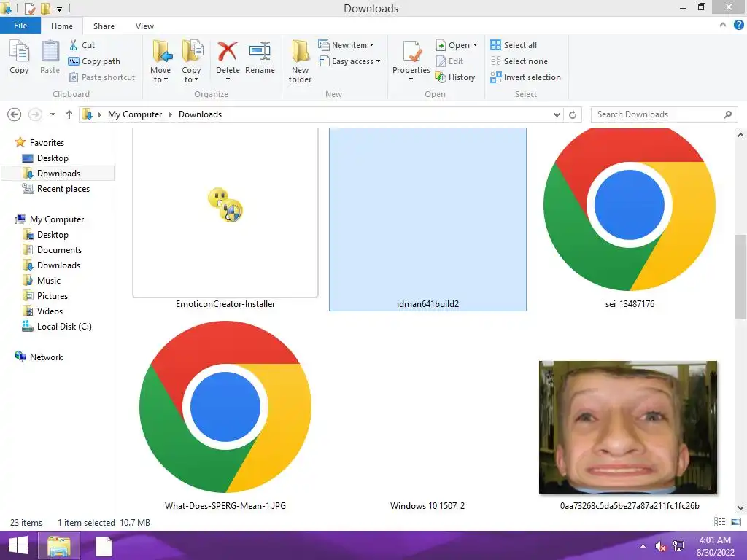Click Select none

click(519, 61)
